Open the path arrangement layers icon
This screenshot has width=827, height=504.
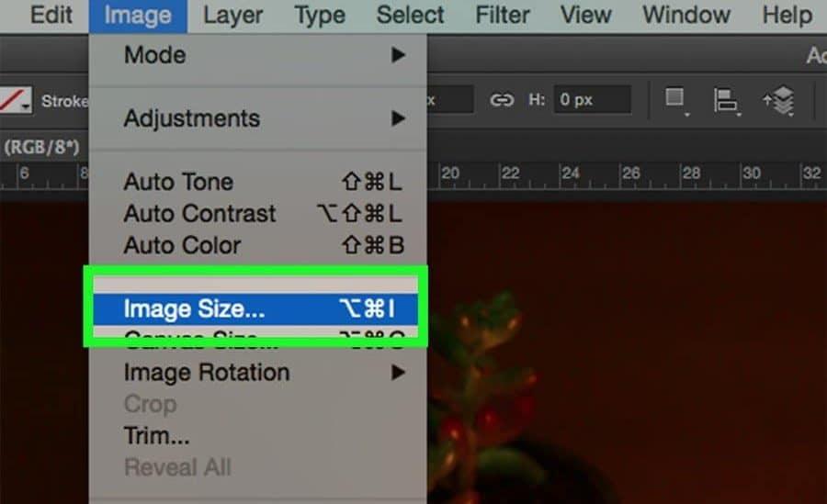tap(778, 101)
